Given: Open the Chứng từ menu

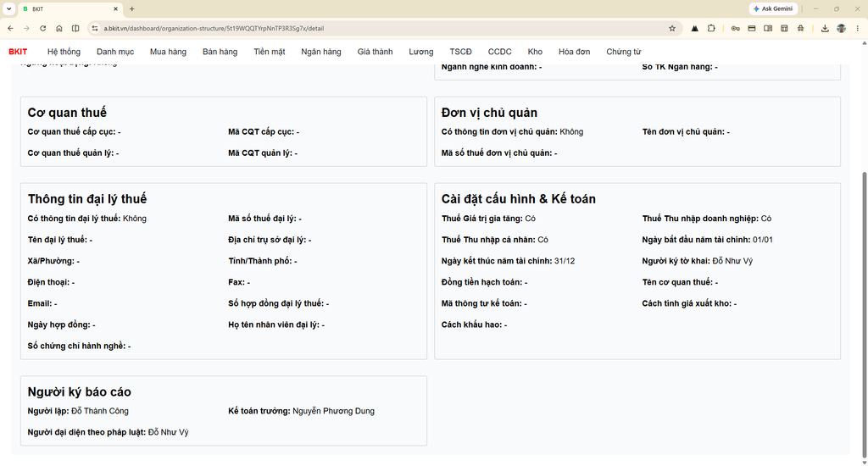Looking at the screenshot, I should click(623, 52).
